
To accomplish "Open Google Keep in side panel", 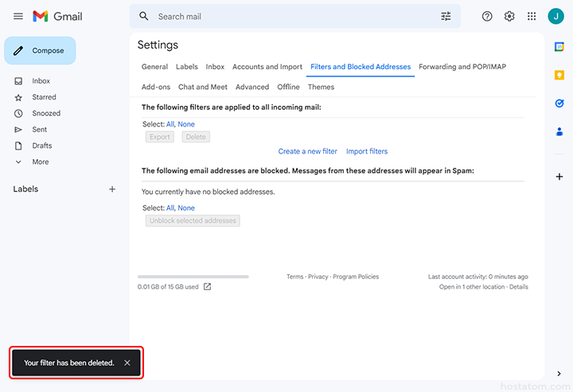I will pyautogui.click(x=559, y=75).
